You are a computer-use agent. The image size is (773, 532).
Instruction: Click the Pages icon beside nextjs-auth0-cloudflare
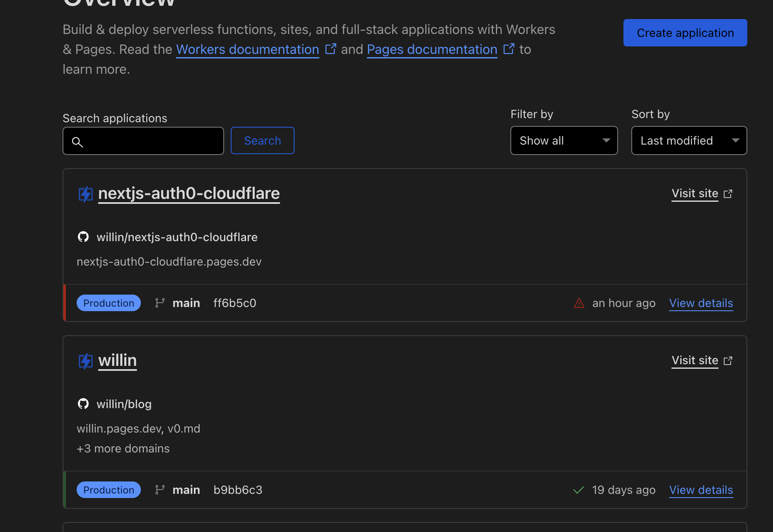pos(86,194)
